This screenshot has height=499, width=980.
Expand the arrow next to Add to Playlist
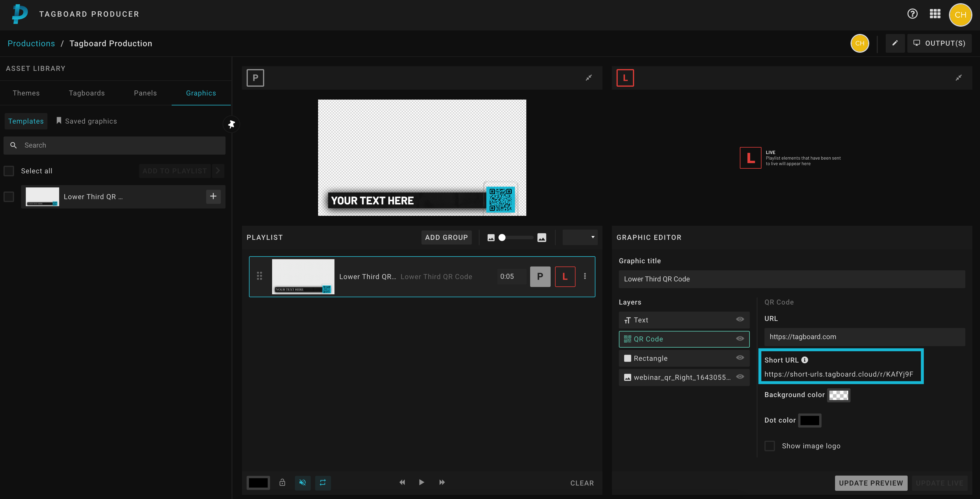[218, 171]
